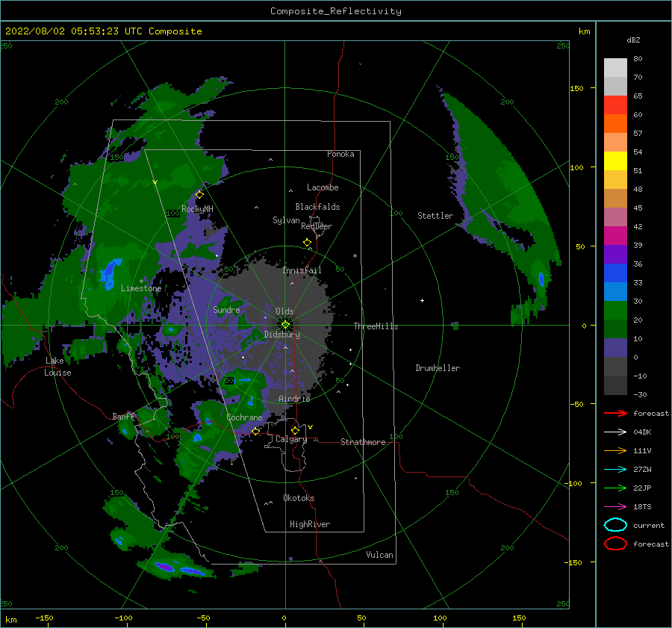The image size is (672, 628).
Task: Select the Sundre label
Action: tap(226, 309)
